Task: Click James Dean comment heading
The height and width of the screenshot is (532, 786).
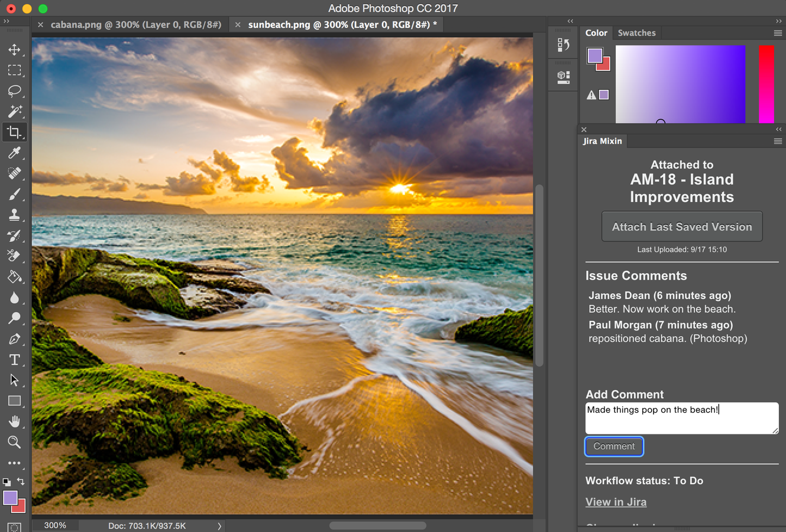Action: click(659, 296)
